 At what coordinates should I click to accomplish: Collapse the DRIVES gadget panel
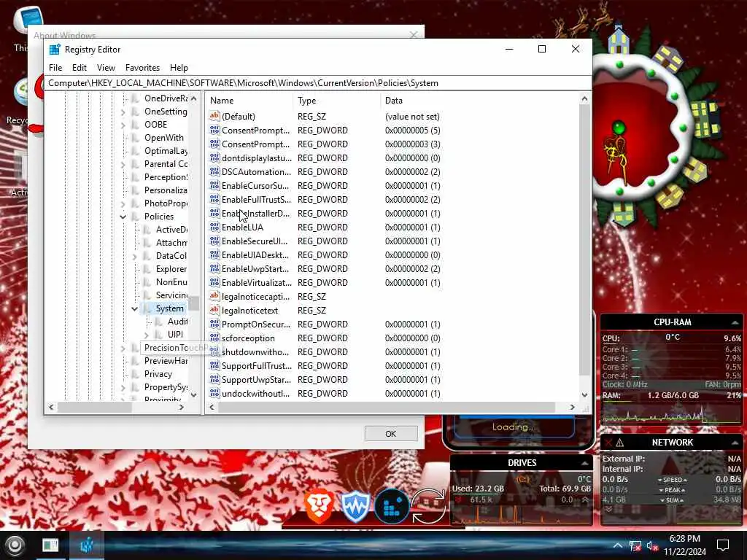584,463
